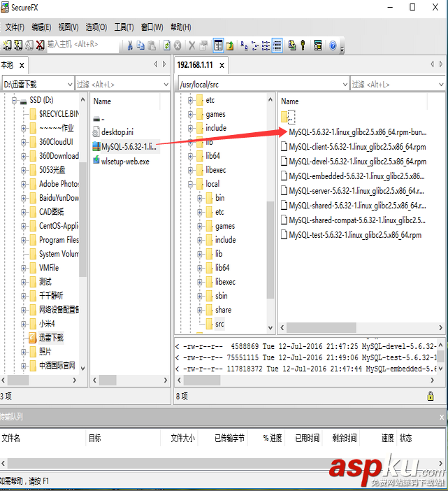Close the 192.168.1.11 tab
This screenshot has width=448, height=491.
click(x=222, y=66)
